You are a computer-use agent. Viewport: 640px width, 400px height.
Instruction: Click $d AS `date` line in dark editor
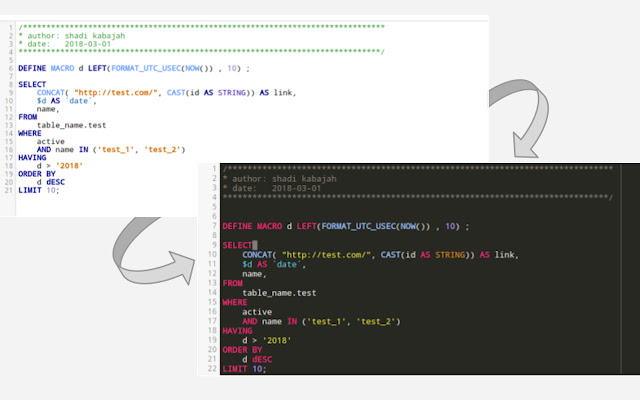274,264
